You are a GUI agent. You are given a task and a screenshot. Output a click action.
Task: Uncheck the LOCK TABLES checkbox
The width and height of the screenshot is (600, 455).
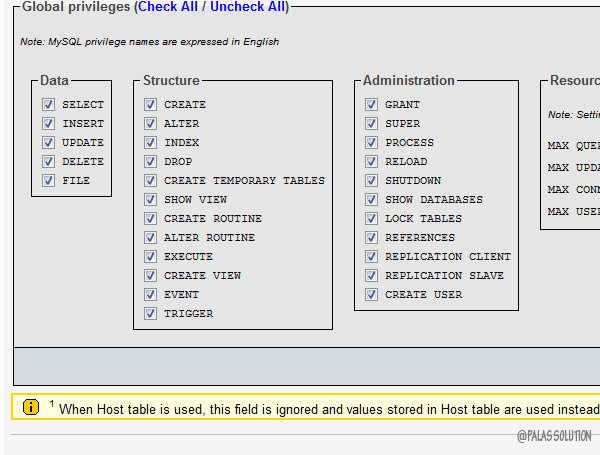tap(371, 218)
